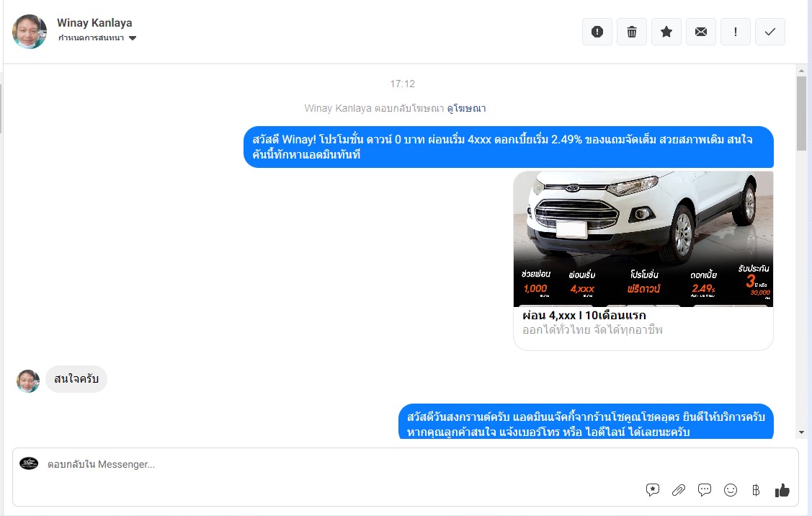Open Ford car ad image thumbnail
The height and width of the screenshot is (516, 812).
[x=643, y=239]
